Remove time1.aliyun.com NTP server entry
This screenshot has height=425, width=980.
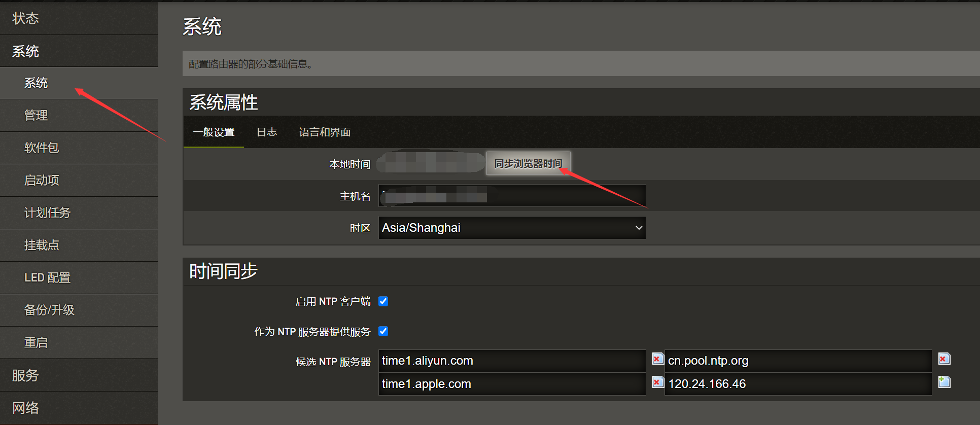(658, 359)
